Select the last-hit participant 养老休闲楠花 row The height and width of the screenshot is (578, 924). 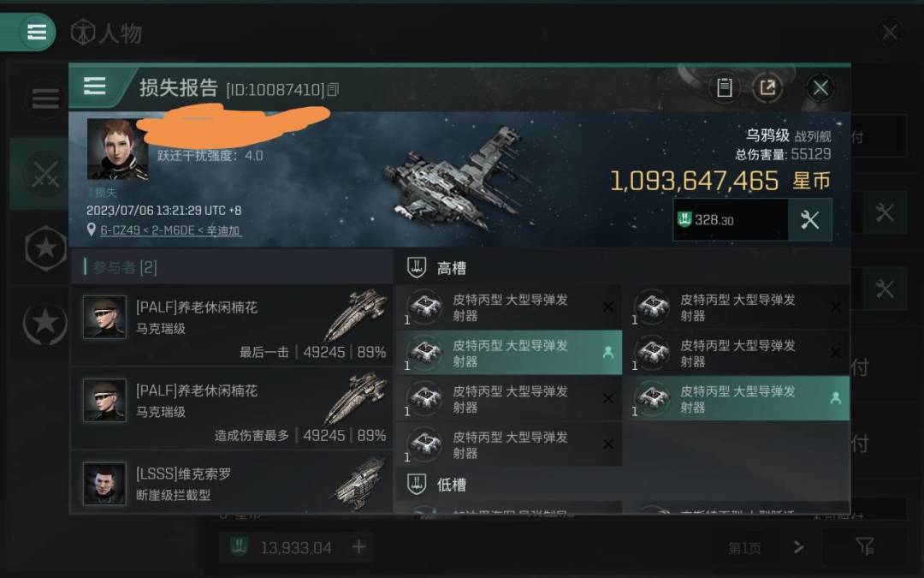click(x=232, y=325)
